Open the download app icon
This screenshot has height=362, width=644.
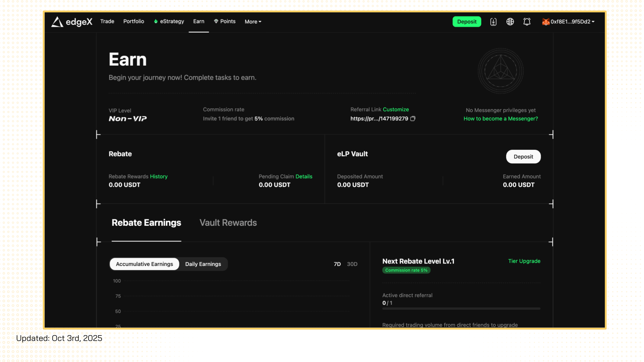point(493,22)
